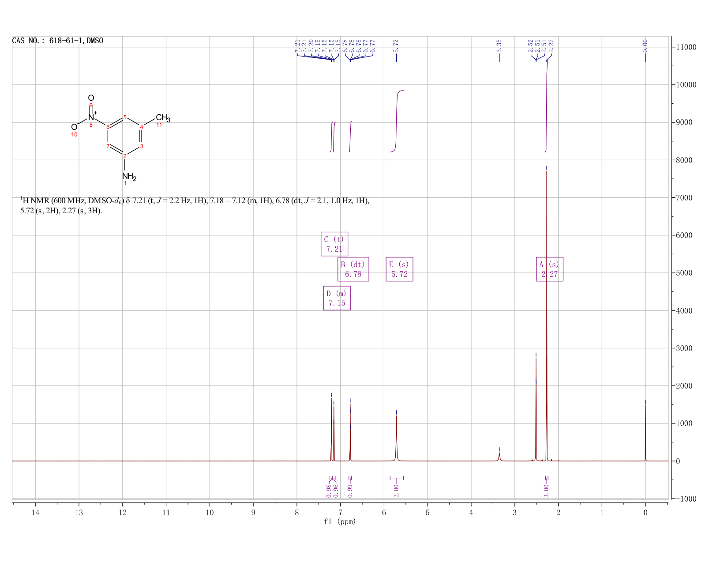Click the N+ atom in the nitro group
The image size is (728, 563).
coord(92,117)
